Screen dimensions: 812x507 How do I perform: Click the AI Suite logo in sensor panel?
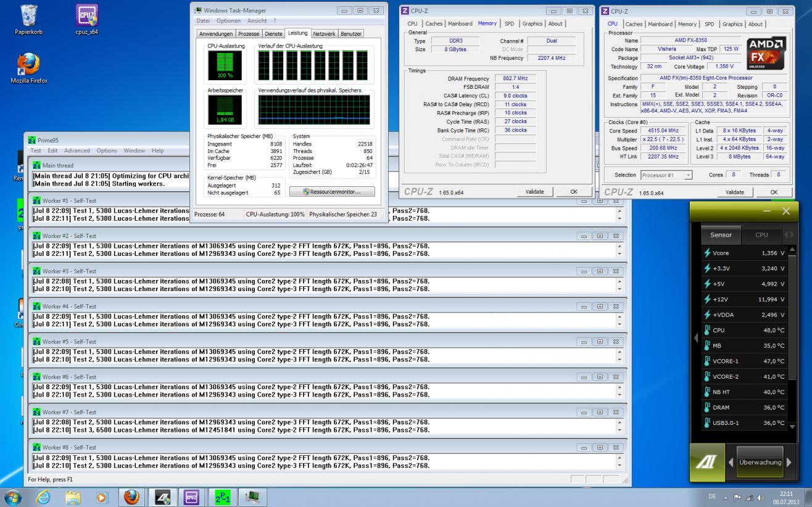point(707,462)
